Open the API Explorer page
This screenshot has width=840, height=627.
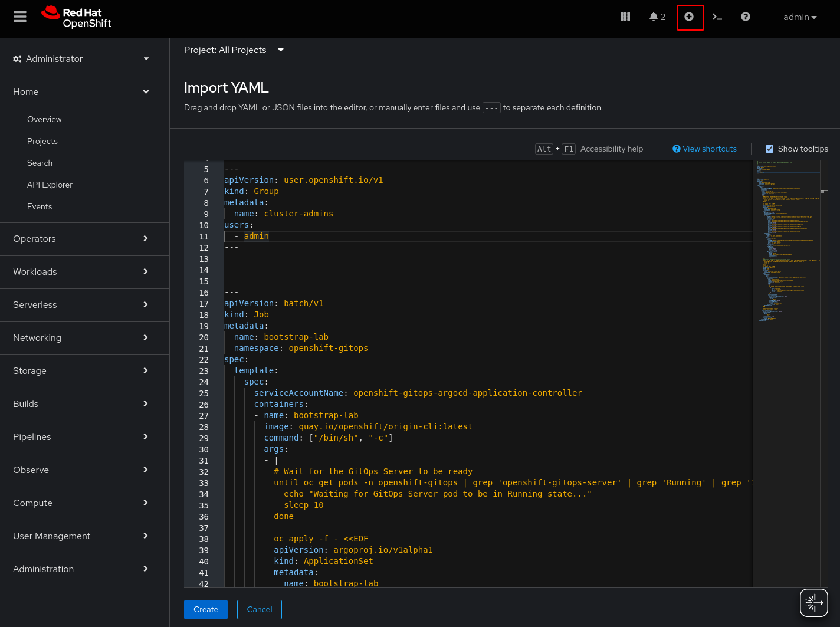50,185
